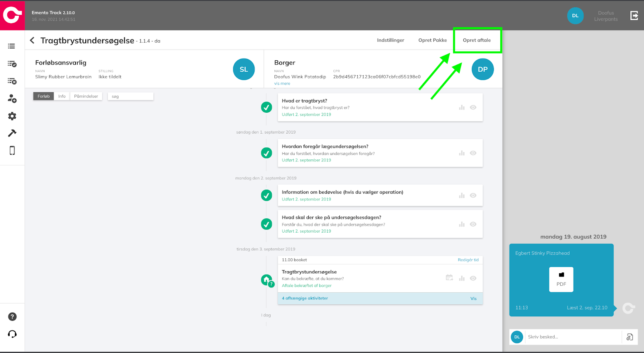Click the 'Redigér tid' link
The width and height of the screenshot is (644, 353).
[x=468, y=260]
